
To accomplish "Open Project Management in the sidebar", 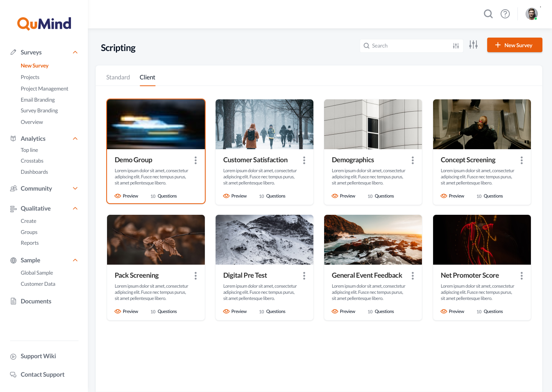I will coord(44,89).
